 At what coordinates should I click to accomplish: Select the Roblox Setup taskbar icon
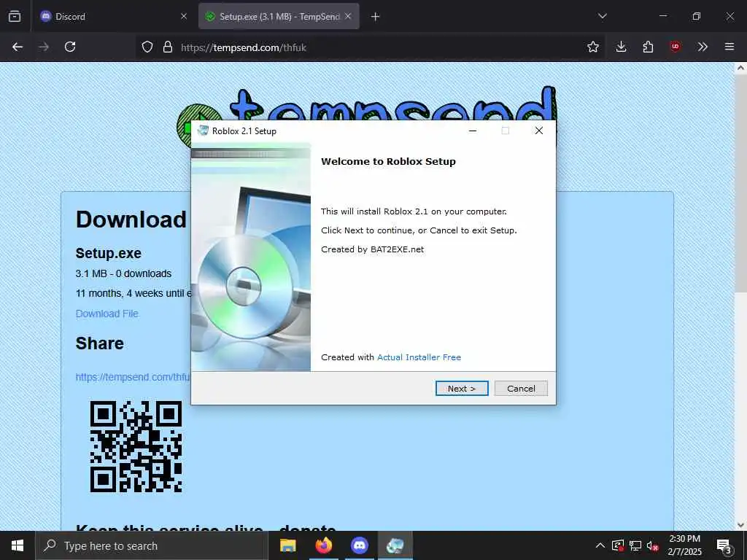[x=395, y=545]
